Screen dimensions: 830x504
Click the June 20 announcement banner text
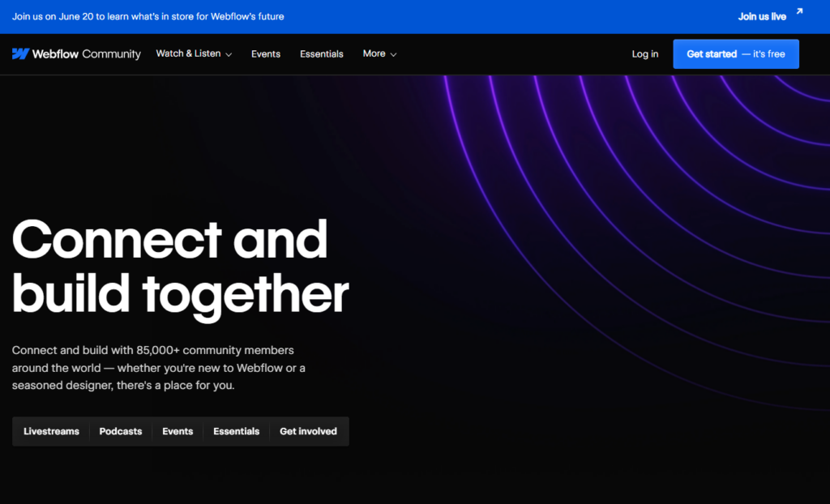coord(148,16)
